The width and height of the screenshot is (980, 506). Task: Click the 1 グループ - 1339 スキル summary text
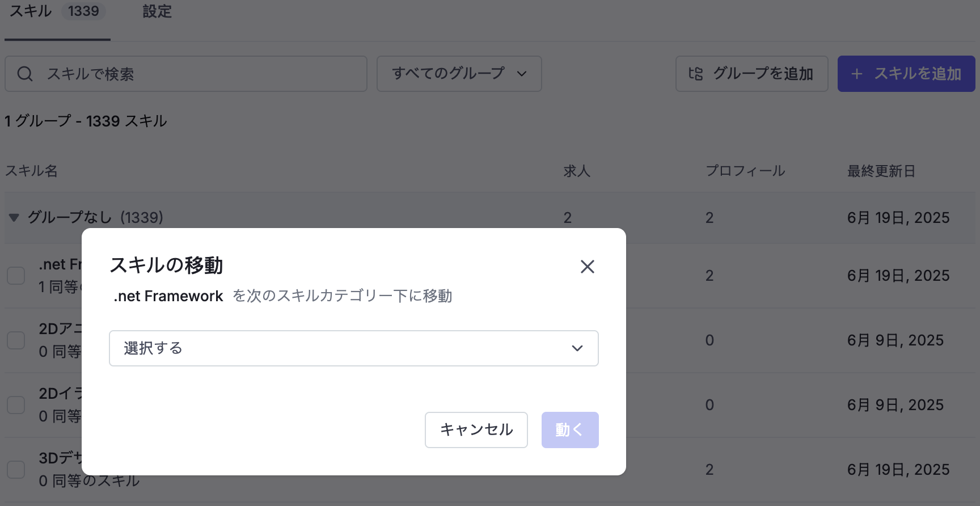[x=86, y=121]
